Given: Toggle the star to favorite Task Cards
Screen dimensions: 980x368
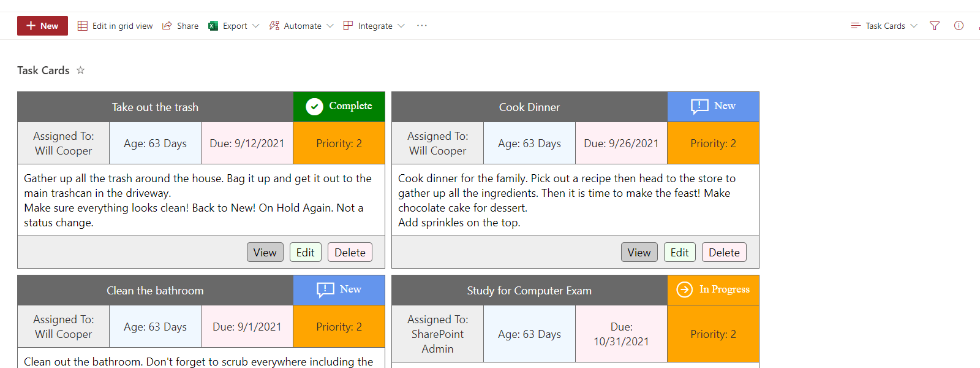Looking at the screenshot, I should tap(80, 71).
